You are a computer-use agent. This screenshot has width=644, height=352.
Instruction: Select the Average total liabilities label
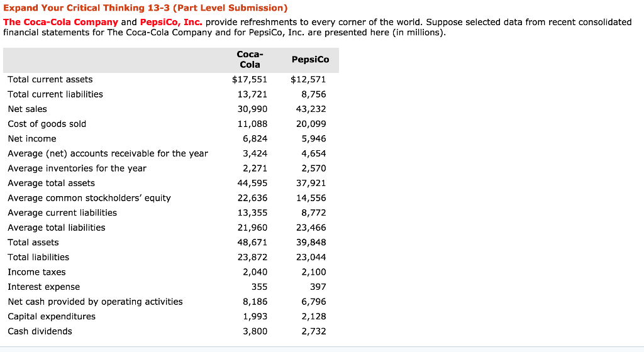57,228
